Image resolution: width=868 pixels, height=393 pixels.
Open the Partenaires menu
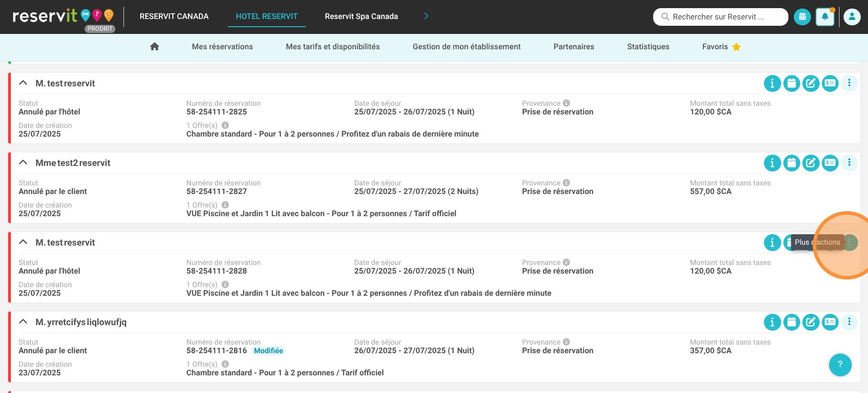tap(574, 47)
